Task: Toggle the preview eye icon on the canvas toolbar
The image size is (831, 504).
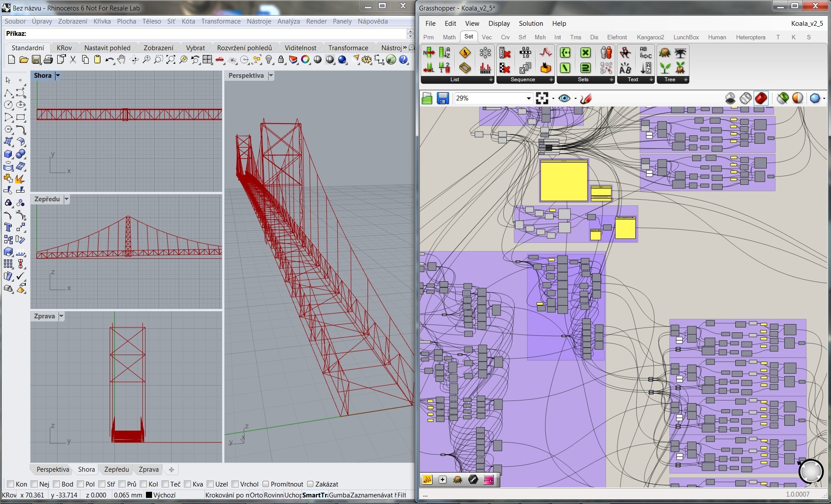Action: point(564,98)
